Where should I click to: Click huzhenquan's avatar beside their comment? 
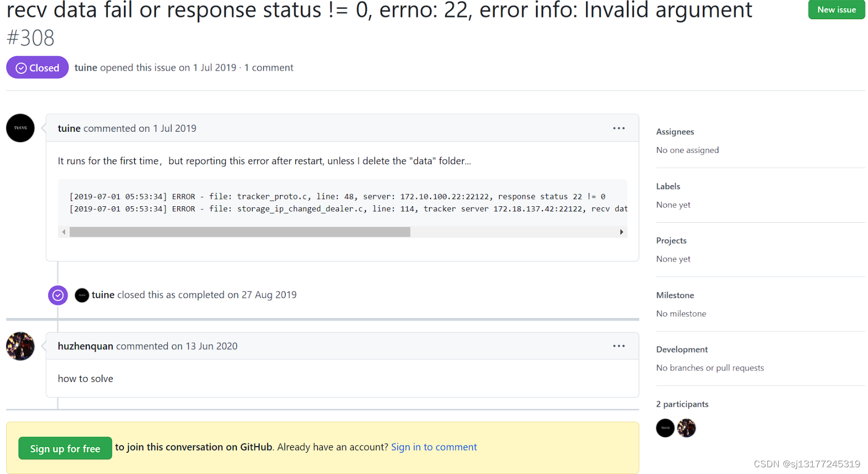click(x=20, y=346)
